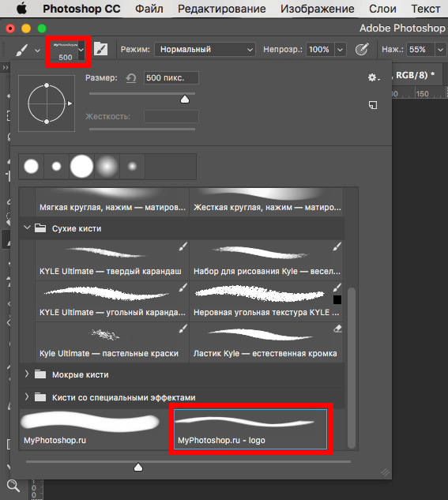448x500 pixels.
Task: Expand the toolbar double-arrow toggle
Action: click(6, 67)
